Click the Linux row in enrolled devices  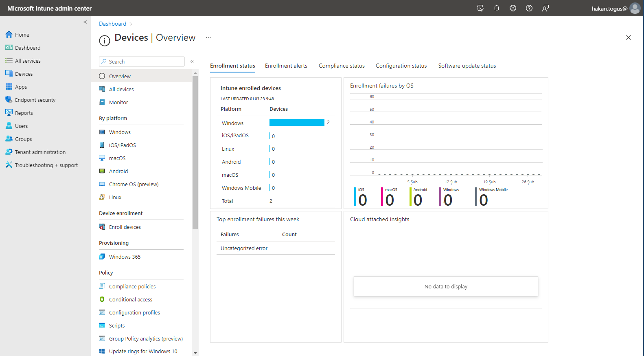point(276,149)
